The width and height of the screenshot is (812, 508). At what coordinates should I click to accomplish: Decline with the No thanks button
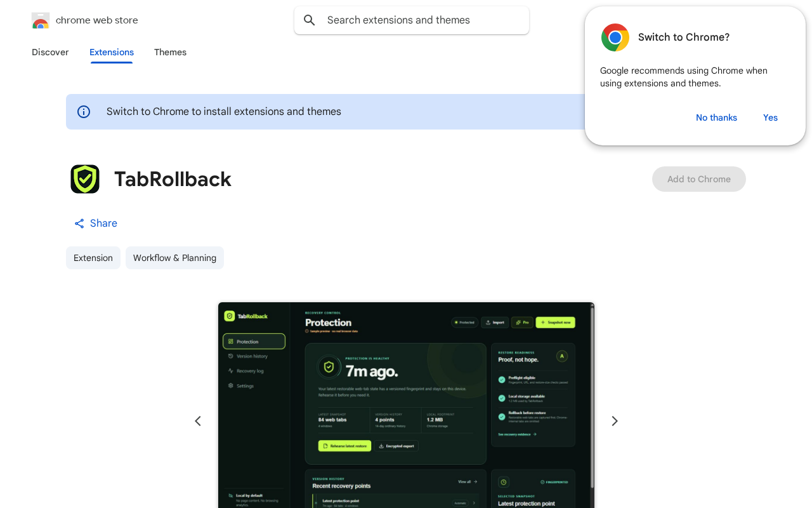pyautogui.click(x=716, y=117)
